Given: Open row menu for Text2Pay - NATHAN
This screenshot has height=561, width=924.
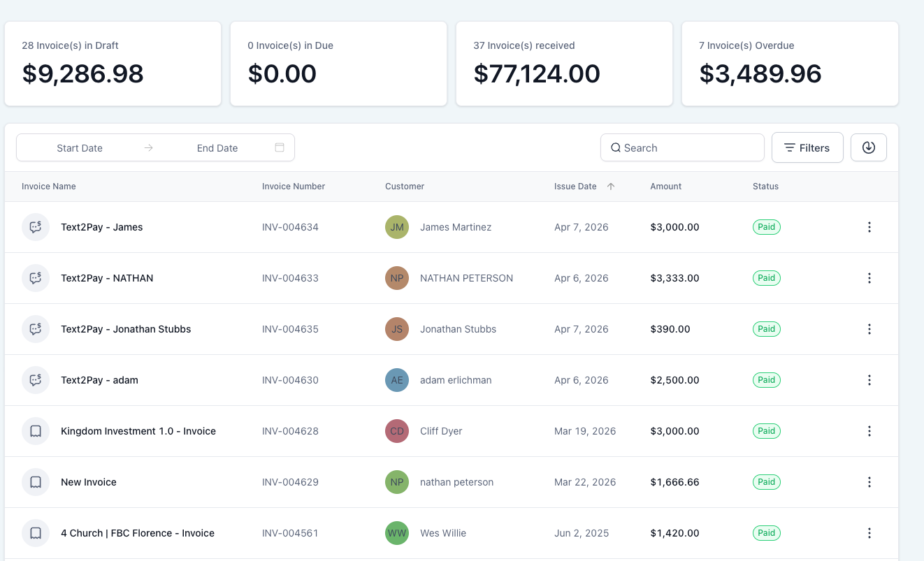Looking at the screenshot, I should coord(869,278).
